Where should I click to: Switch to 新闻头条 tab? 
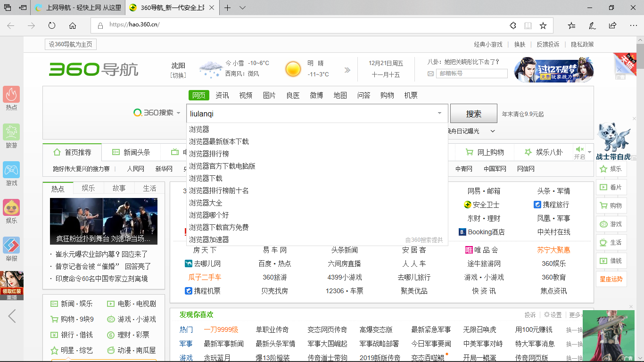131,152
